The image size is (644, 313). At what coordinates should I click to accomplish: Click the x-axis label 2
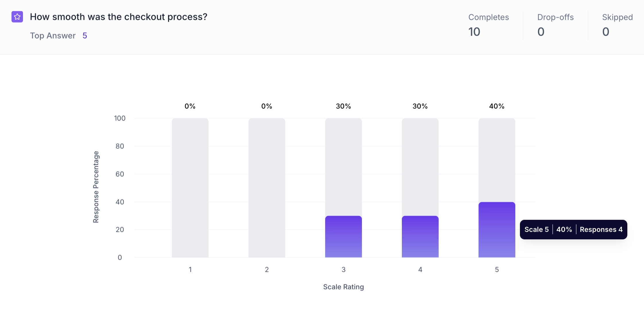(267, 270)
